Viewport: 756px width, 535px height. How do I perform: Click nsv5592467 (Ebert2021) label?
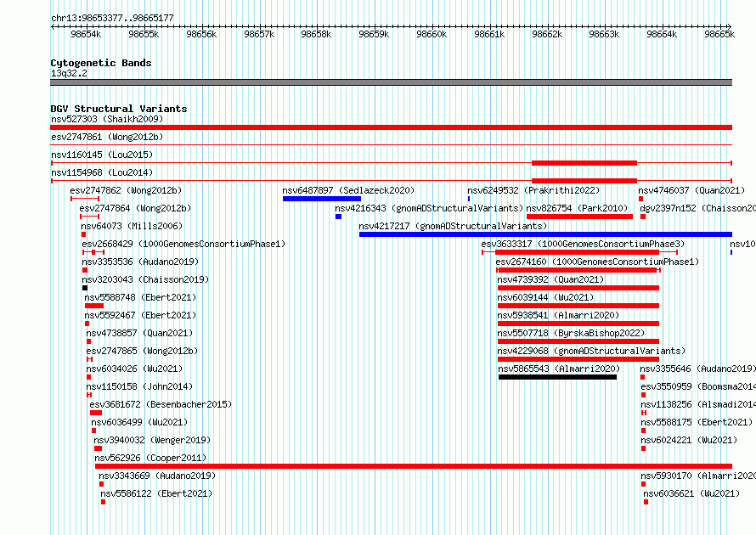140,315
